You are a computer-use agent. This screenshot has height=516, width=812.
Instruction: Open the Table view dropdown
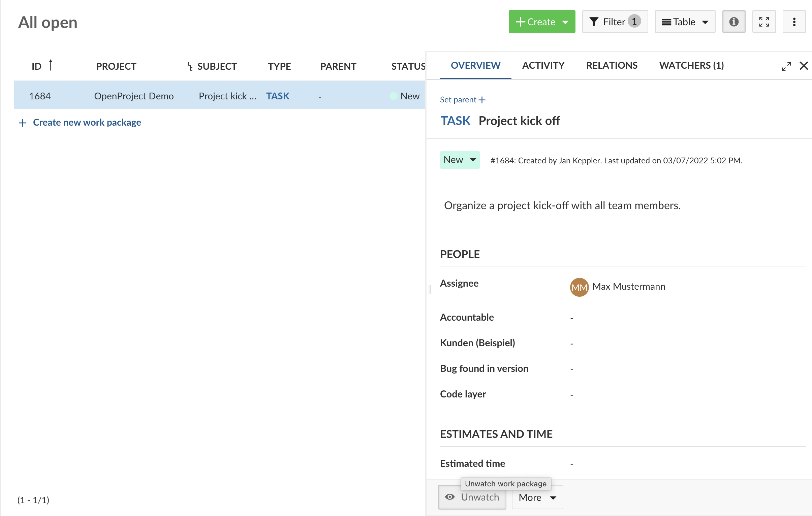(x=685, y=22)
